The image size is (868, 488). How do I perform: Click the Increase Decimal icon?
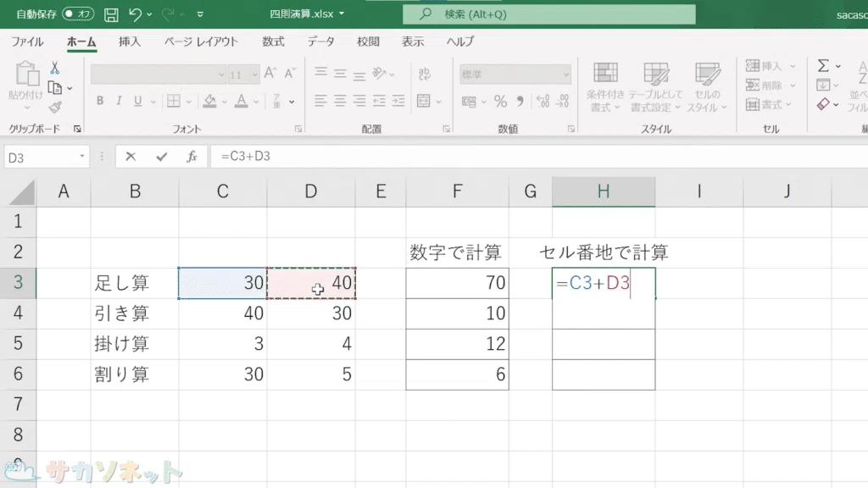[x=542, y=102]
